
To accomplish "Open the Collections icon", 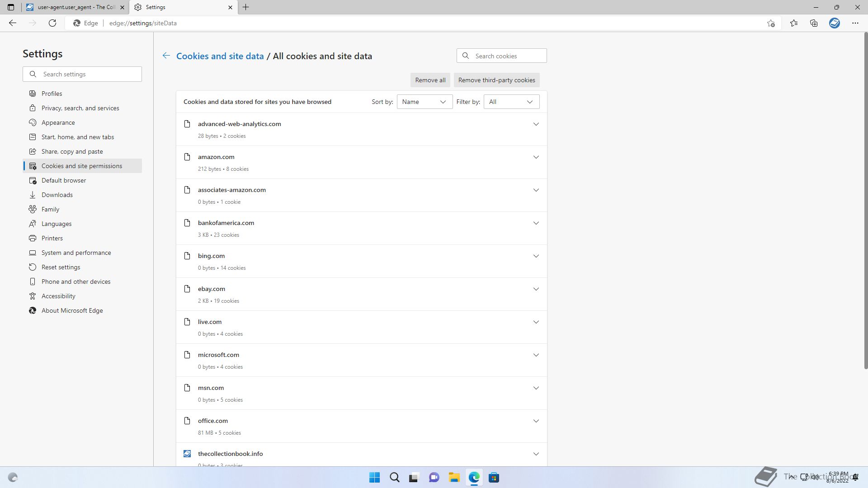I will tap(814, 23).
